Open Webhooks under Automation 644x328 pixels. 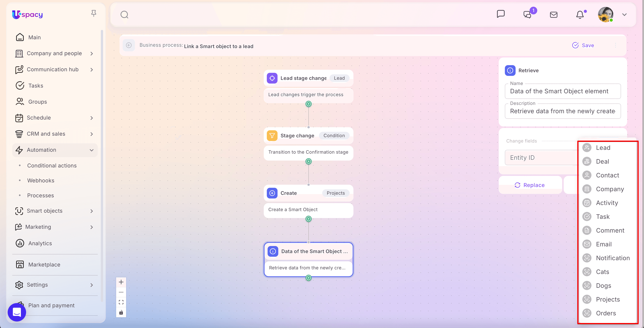41,180
